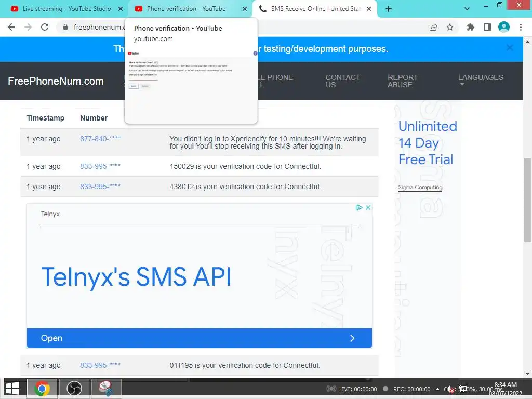Share this page via the share icon
Viewport: 532px width, 399px height.
point(433,27)
